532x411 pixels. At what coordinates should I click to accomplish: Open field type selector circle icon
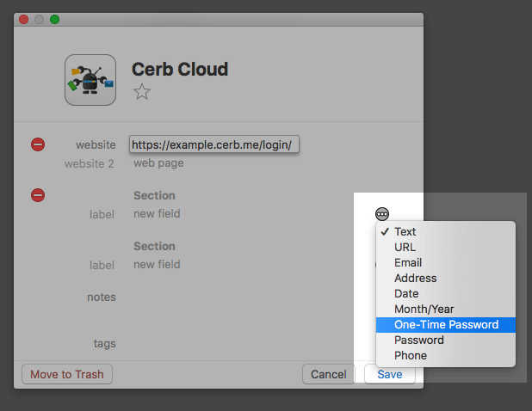point(382,214)
